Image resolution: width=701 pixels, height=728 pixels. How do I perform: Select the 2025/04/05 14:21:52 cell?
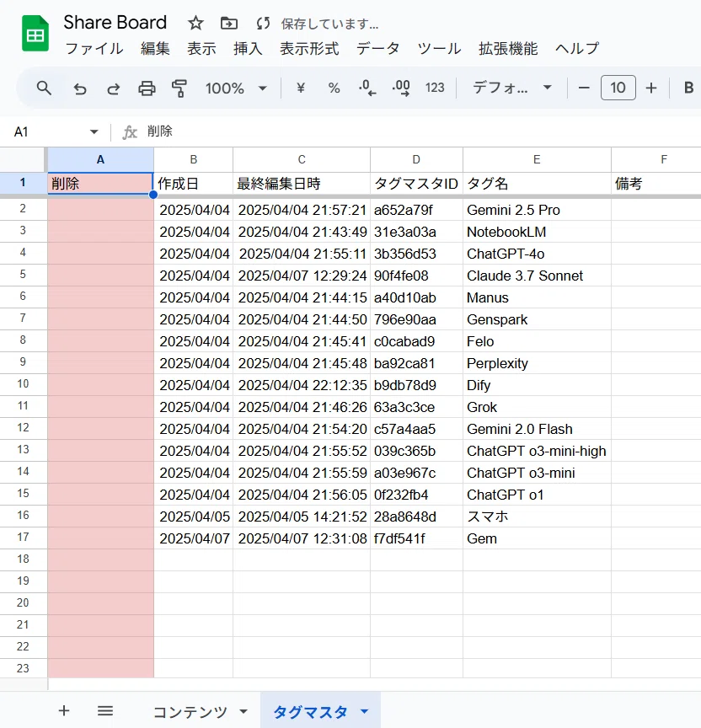[302, 517]
